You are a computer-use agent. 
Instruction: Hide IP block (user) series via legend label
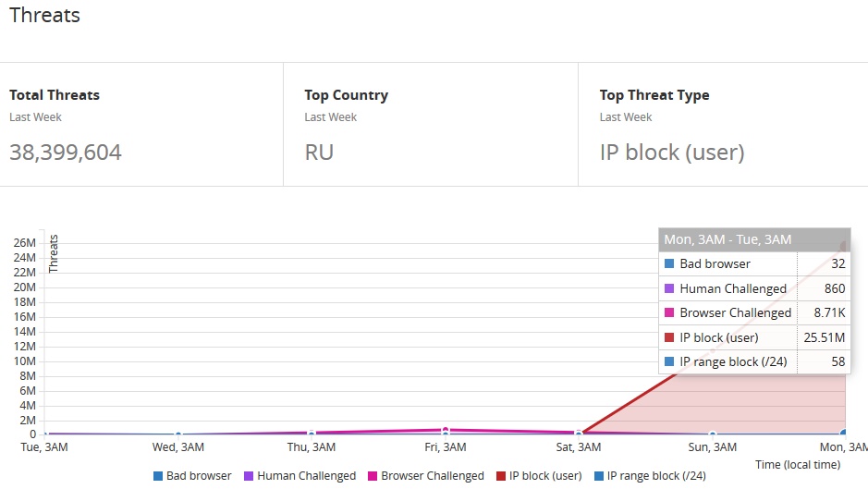point(545,476)
